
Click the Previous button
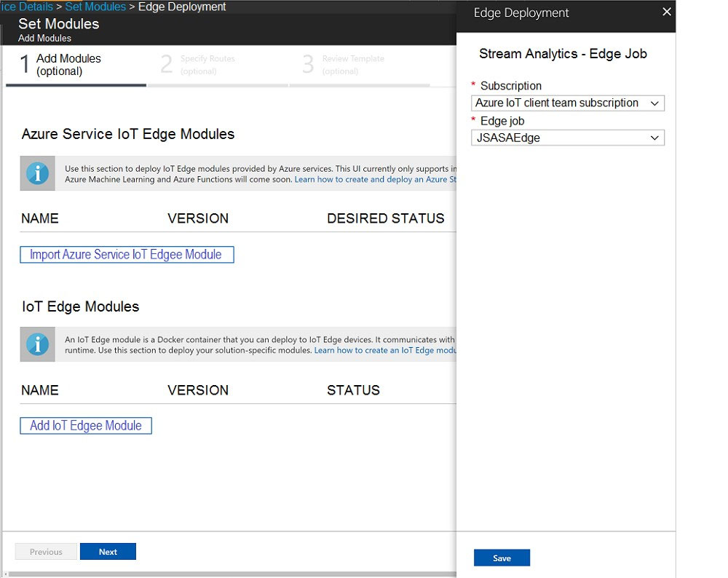(x=46, y=552)
